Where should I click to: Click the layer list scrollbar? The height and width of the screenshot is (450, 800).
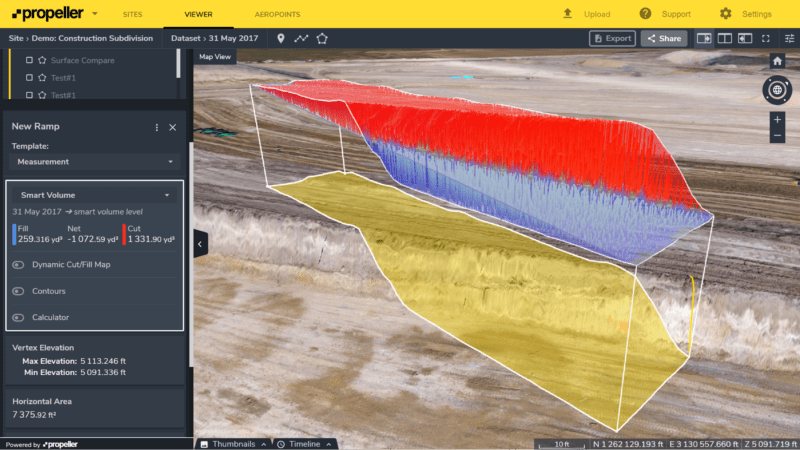pos(178,64)
